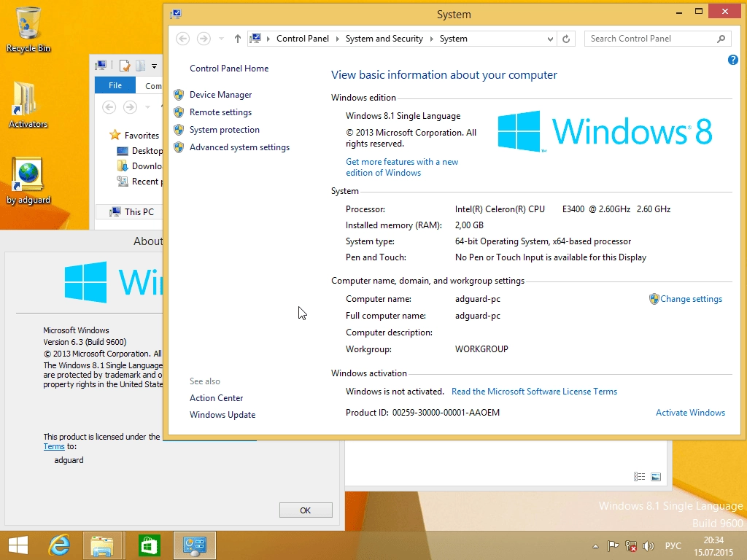This screenshot has width=747, height=560.
Task: Click New folder icon in Explorer quick access toolbar
Action: (x=141, y=66)
